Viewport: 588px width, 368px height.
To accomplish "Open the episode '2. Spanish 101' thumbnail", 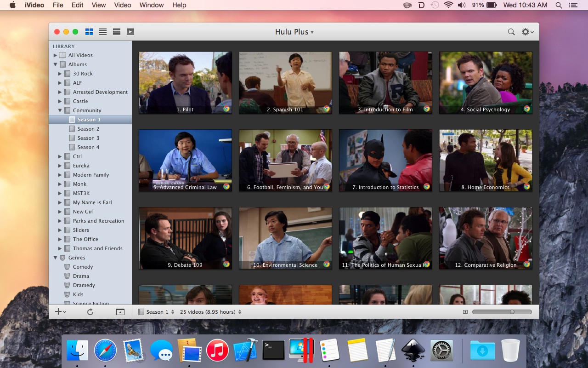I will [285, 83].
